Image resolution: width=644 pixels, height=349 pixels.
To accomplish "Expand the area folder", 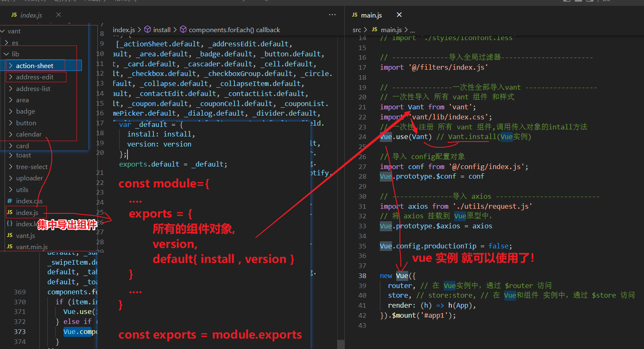I will tap(22, 100).
